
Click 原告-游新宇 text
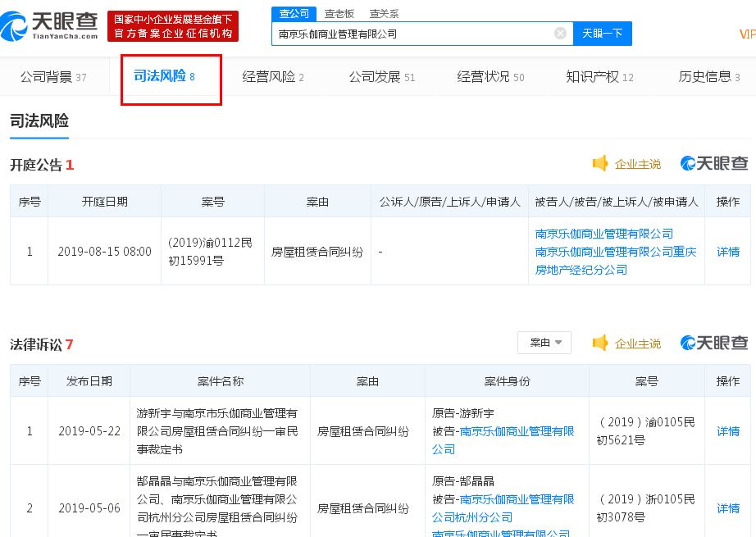point(462,413)
